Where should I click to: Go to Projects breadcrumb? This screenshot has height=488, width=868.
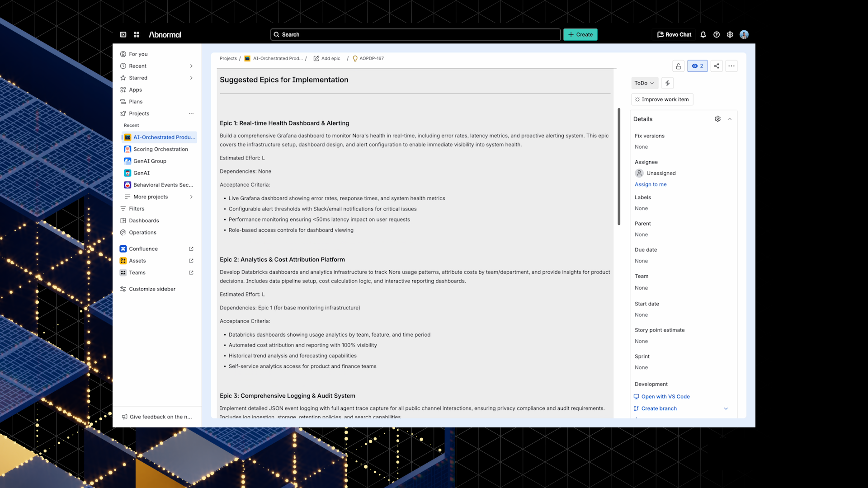[x=228, y=58]
